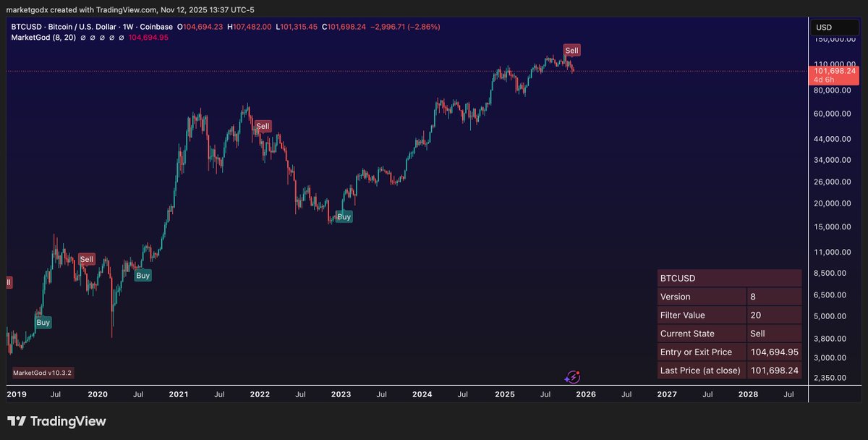Click the MarketGod legend value 104,694.95
This screenshot has width=868, height=440.
click(x=148, y=37)
